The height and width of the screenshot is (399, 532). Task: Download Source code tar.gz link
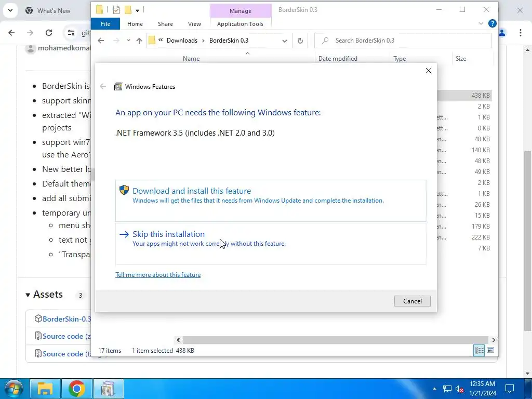pos(67,354)
